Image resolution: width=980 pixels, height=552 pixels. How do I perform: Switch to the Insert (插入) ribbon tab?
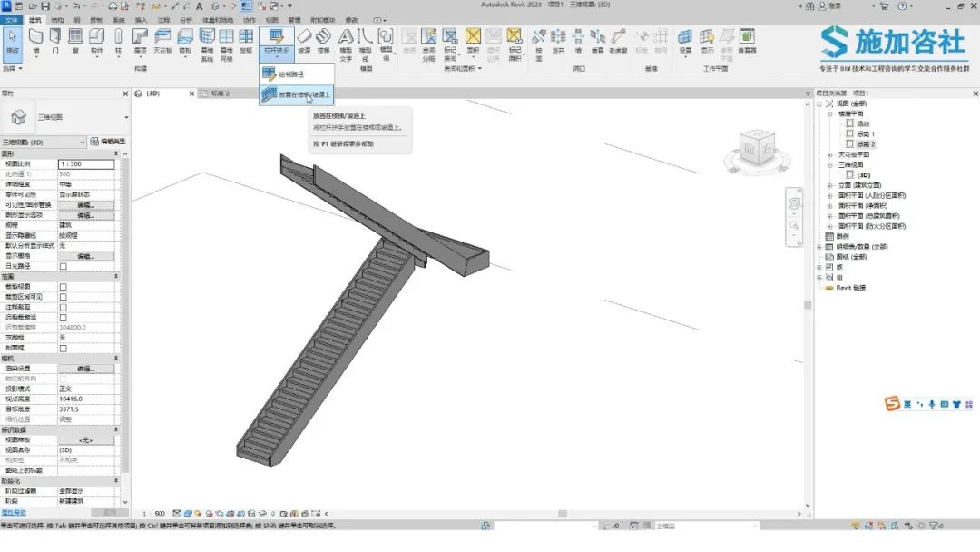tap(142, 20)
